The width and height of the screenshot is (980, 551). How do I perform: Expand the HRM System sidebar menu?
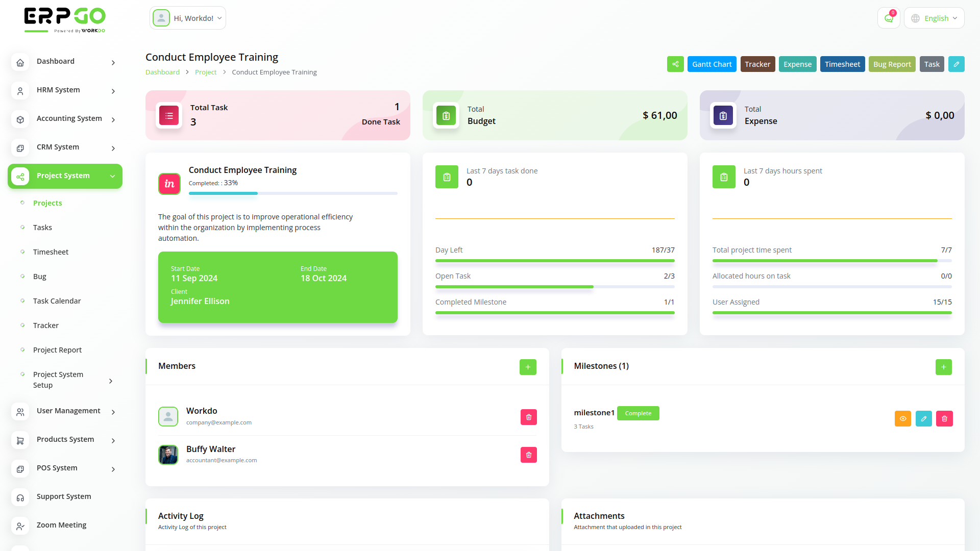coord(58,90)
